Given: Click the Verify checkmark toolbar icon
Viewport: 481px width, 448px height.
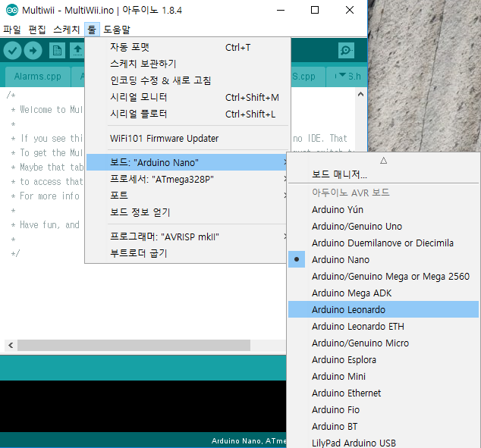Looking at the screenshot, I should 12,50.
